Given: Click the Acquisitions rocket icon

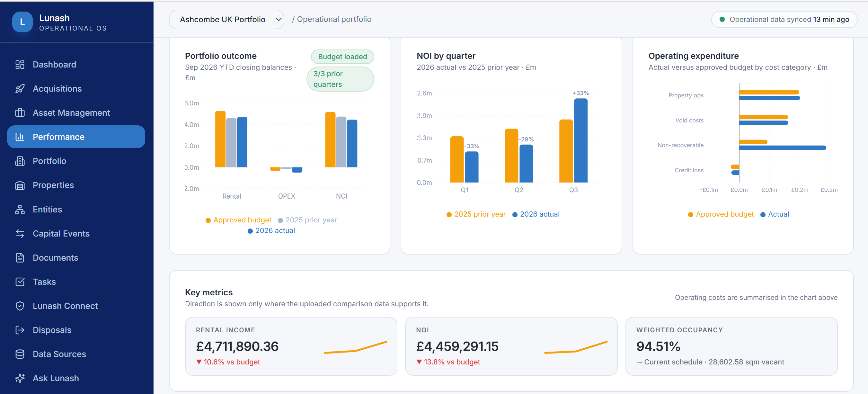Looking at the screenshot, I should pyautogui.click(x=20, y=89).
